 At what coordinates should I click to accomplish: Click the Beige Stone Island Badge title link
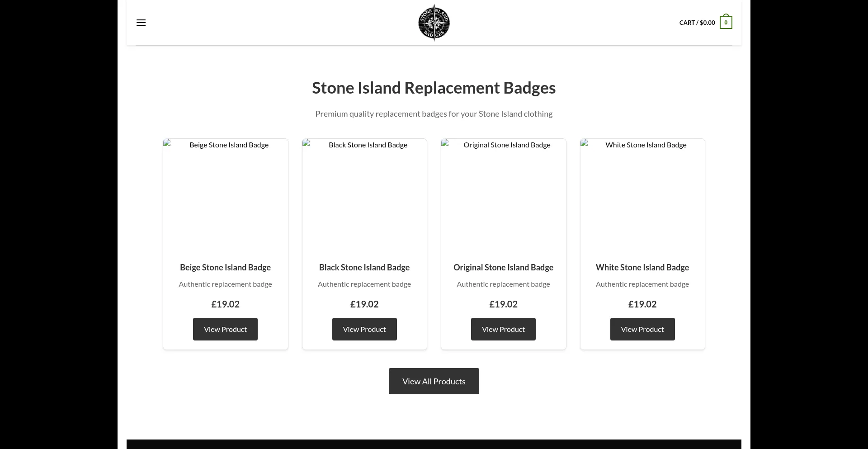(225, 267)
